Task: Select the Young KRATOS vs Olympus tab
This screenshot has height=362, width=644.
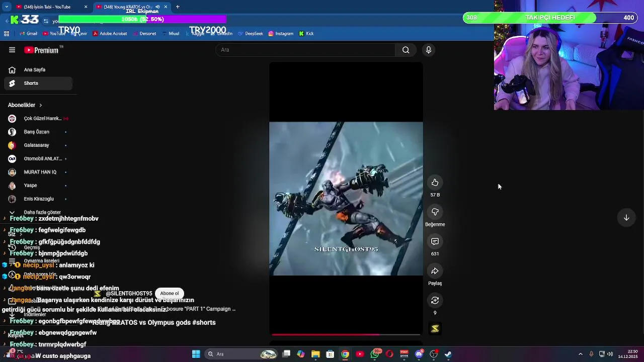Action: [128, 7]
